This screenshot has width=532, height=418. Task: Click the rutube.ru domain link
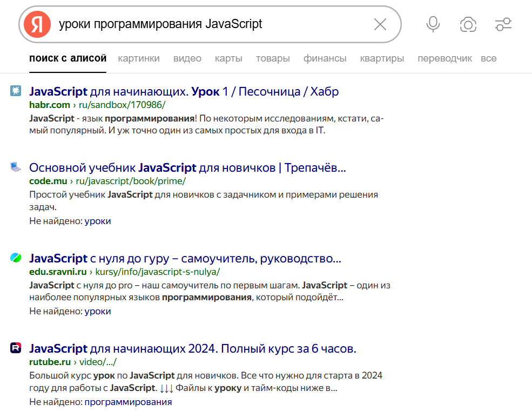[x=50, y=362]
